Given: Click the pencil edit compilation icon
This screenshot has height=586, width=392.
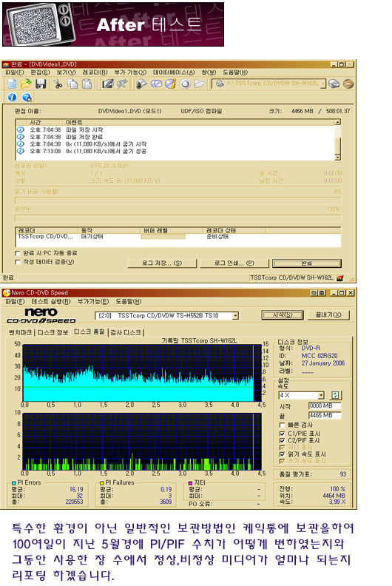Looking at the screenshot, I should pyautogui.click(x=108, y=84).
